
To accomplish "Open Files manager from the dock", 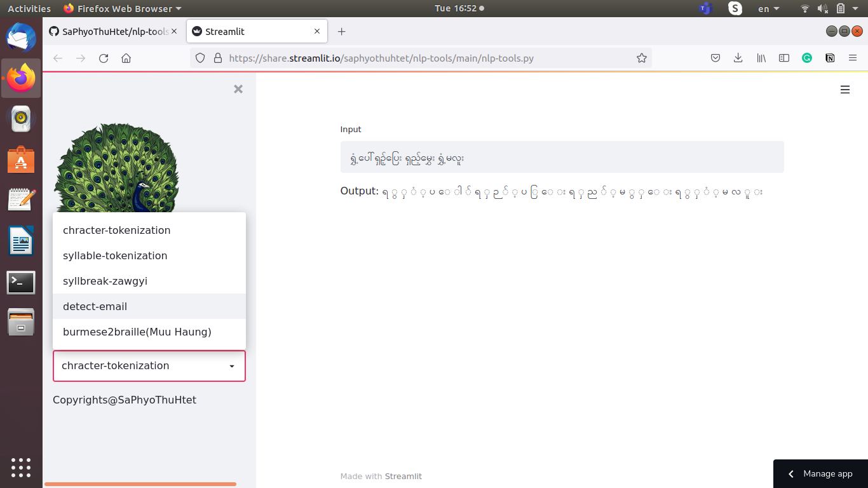I will [21, 323].
